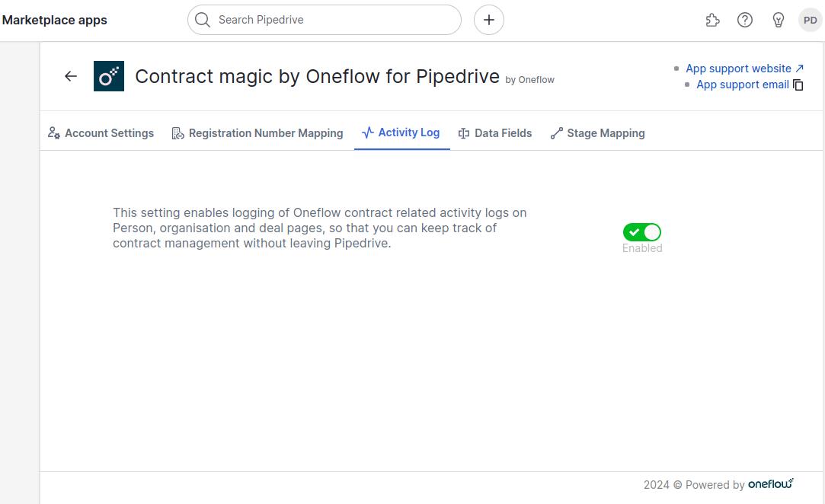Click the App support email link
Image resolution: width=825 pixels, height=504 pixels.
click(x=743, y=85)
